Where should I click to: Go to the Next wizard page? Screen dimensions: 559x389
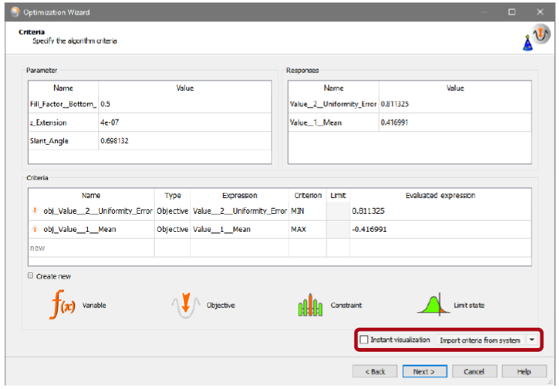pyautogui.click(x=424, y=372)
